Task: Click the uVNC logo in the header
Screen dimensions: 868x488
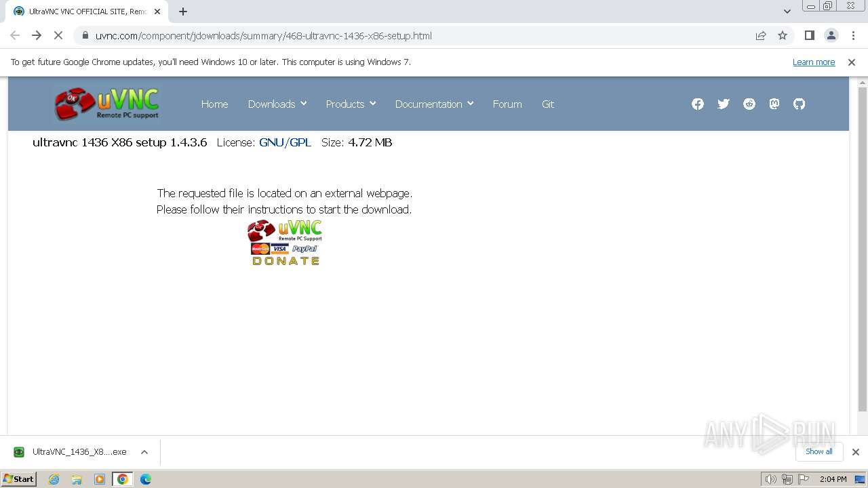Action: [x=107, y=104]
